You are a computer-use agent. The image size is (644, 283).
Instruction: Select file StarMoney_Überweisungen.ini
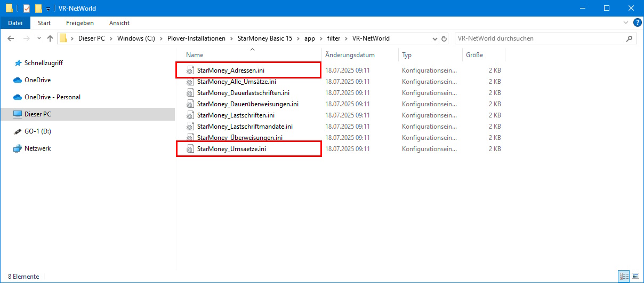pos(239,137)
